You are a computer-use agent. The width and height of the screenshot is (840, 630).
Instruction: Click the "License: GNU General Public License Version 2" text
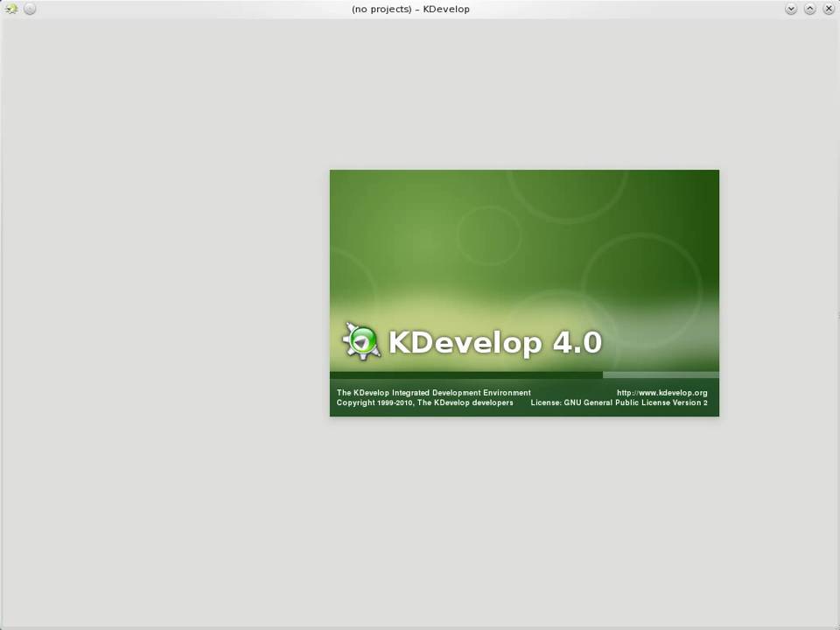pyautogui.click(x=619, y=402)
